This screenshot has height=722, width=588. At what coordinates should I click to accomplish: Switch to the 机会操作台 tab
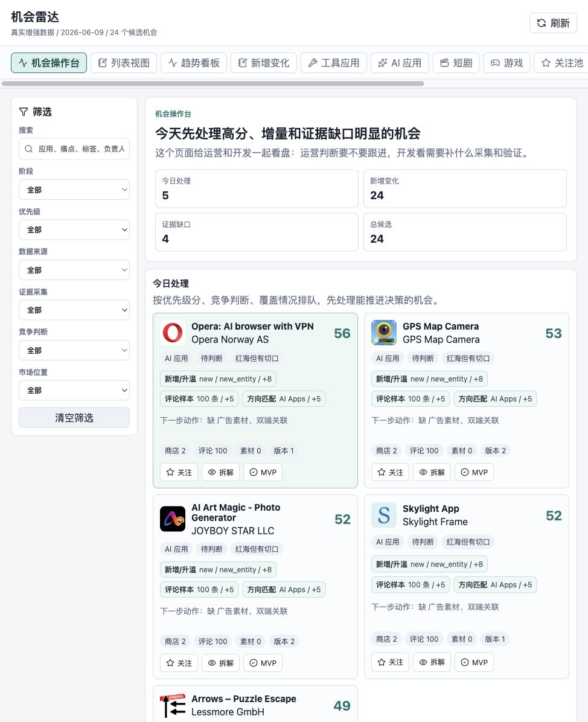click(49, 63)
